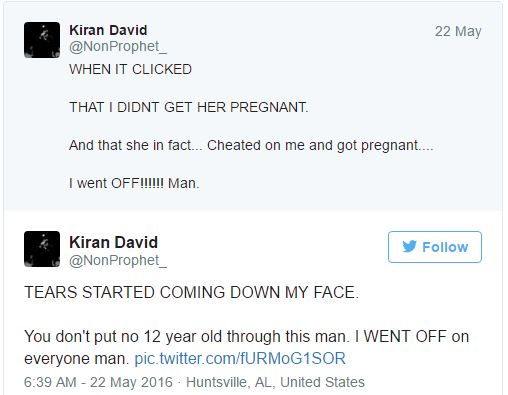Select the THAT I DIDNT GET HER PREGNANT line
This screenshot has width=508, height=395.
[x=189, y=107]
